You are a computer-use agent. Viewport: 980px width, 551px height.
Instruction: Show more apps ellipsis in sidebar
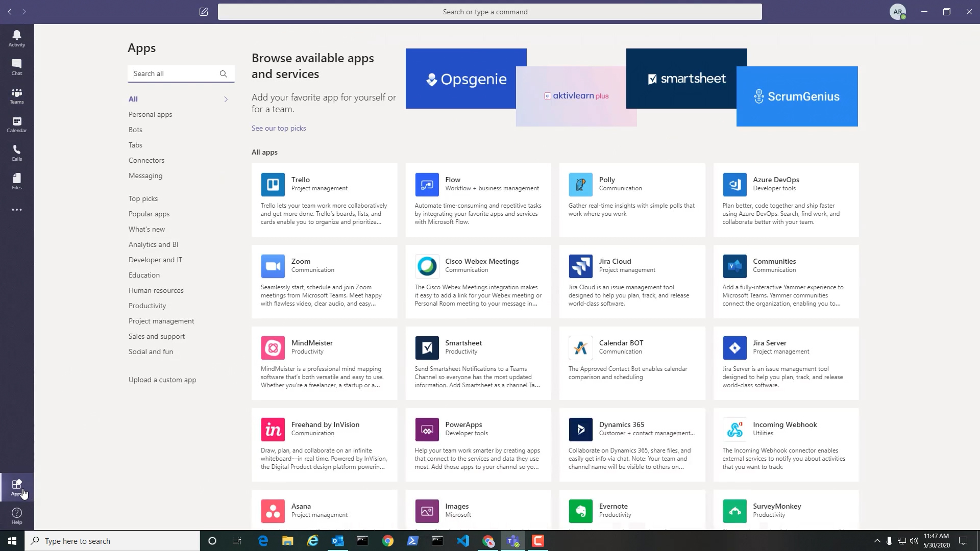[17, 210]
